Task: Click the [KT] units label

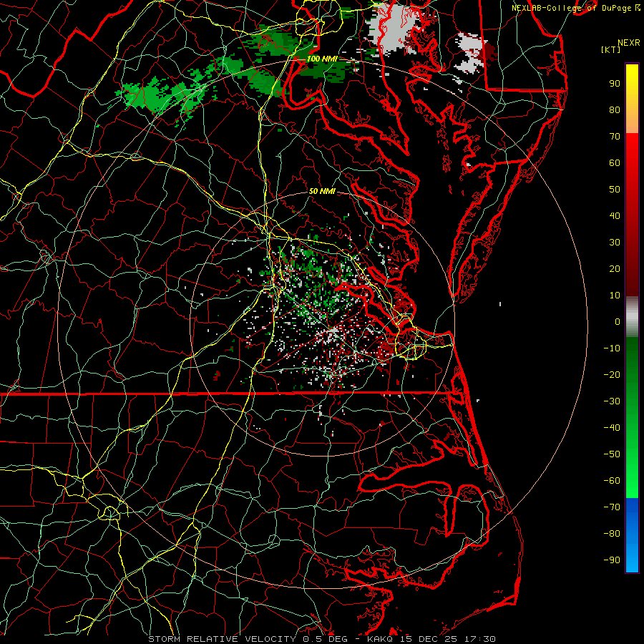Action: [610, 49]
